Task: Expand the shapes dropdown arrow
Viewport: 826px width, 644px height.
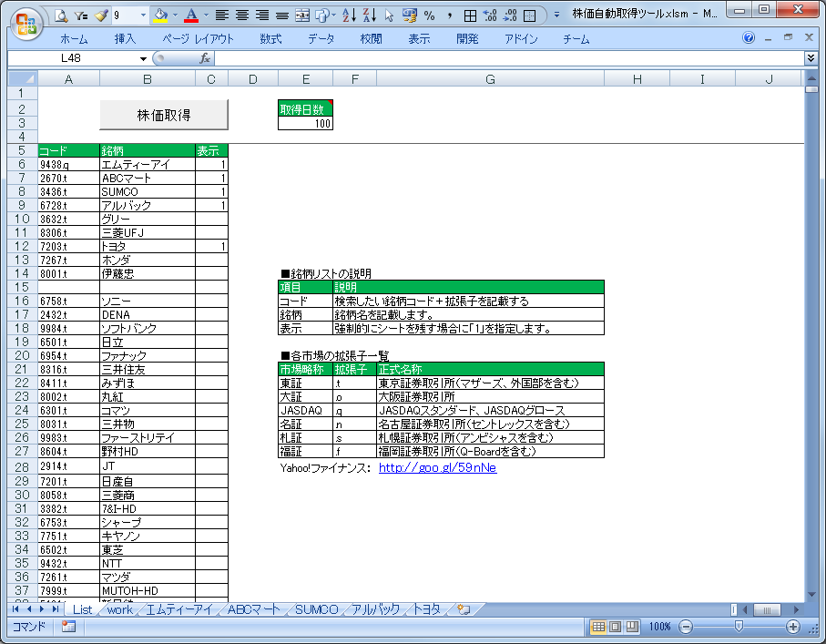Action: [x=334, y=15]
